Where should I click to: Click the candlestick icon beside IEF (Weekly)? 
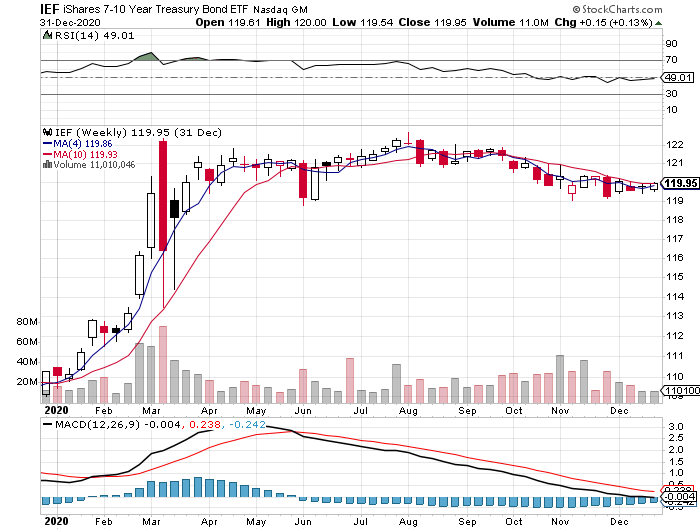coord(45,131)
